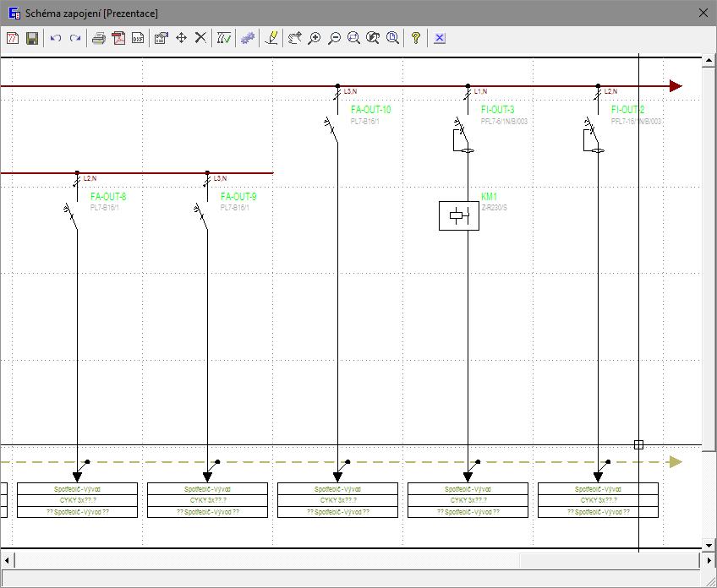The width and height of the screenshot is (717, 588).
Task: Click the FA-OUT-9 breaker switch symbol
Action: [x=201, y=216]
